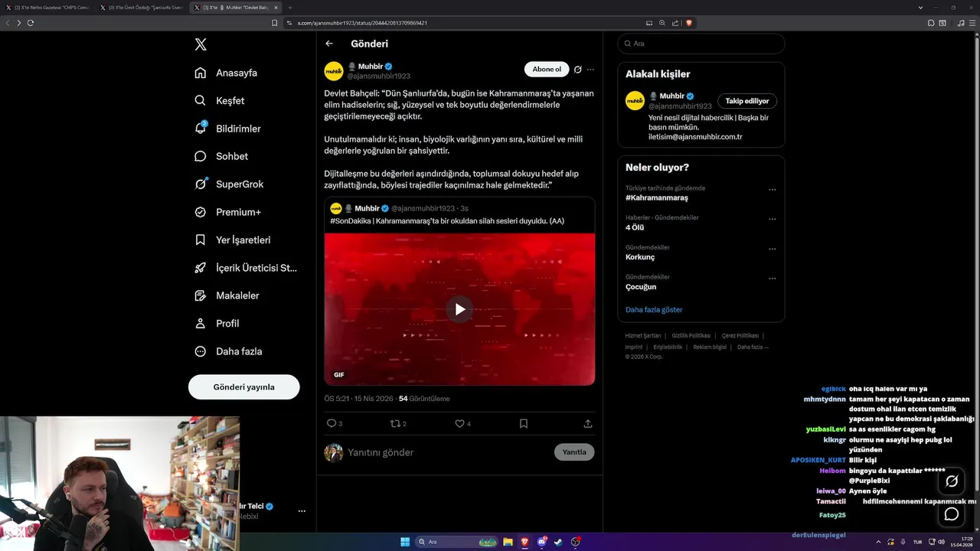
Task: Click the Ara search box on X
Action: pyautogui.click(x=701, y=44)
